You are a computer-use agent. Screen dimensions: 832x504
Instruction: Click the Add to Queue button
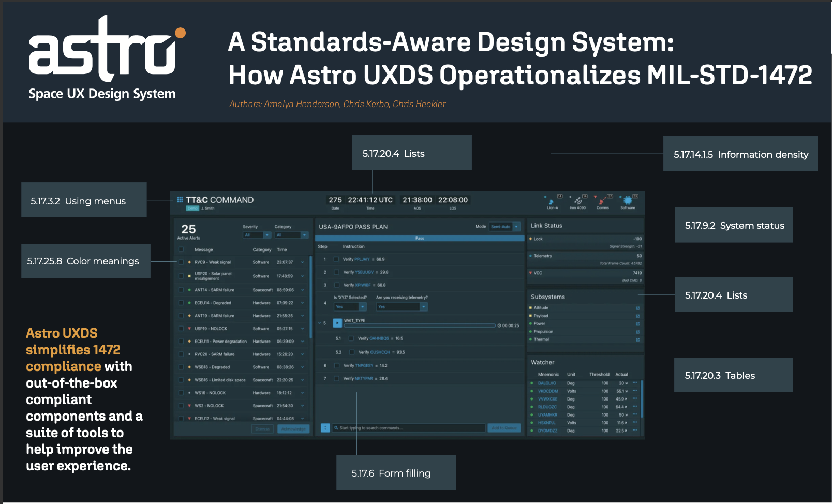504,428
